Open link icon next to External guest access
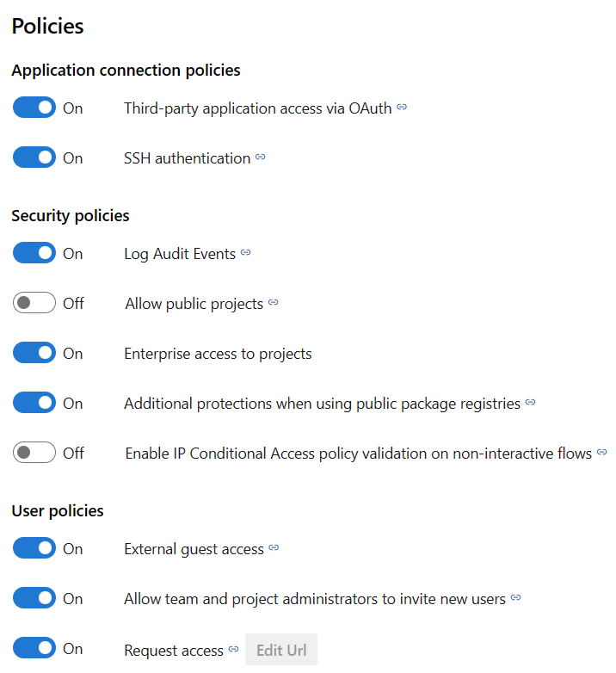The height and width of the screenshot is (673, 616). click(x=274, y=548)
